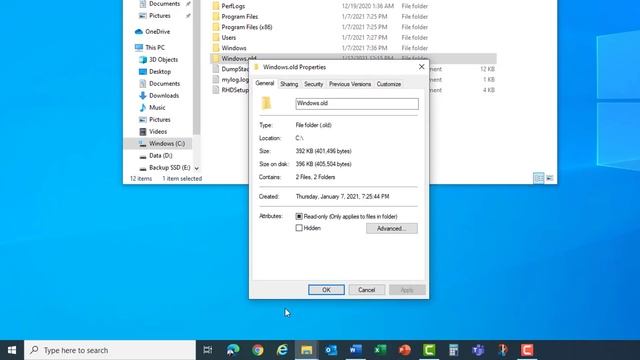Open Word from taskbar
The width and height of the screenshot is (640, 360).
point(356,350)
